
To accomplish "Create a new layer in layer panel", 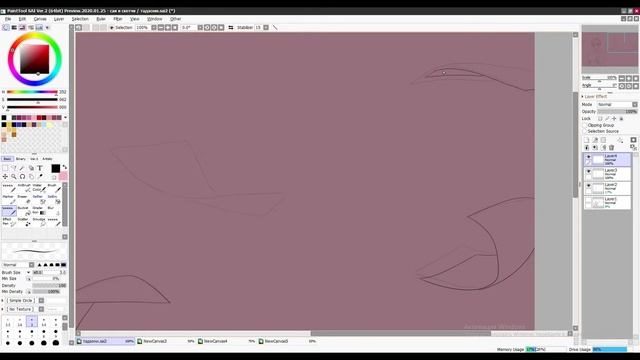I will pos(587,140).
